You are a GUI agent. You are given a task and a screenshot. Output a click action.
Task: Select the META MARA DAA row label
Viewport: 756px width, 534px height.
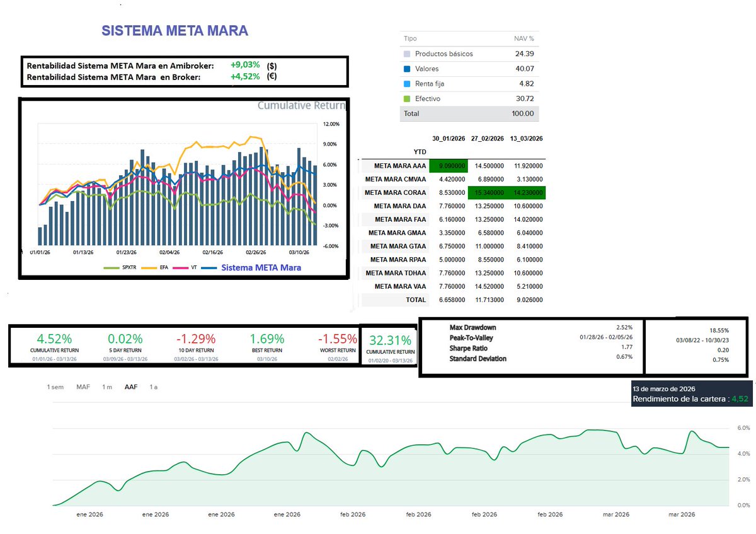click(x=400, y=206)
